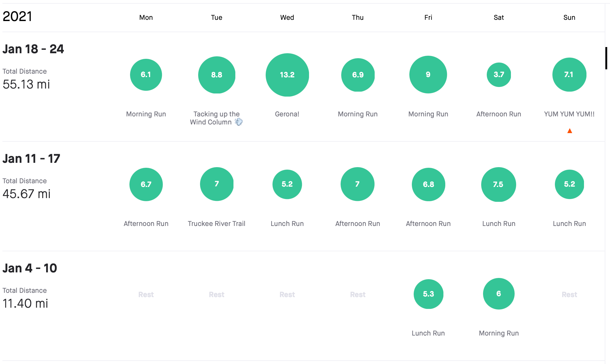Viewport: 610px width, 364px height.
Task: Click the vertical scrollbar thumb on the right
Action: 606,58
